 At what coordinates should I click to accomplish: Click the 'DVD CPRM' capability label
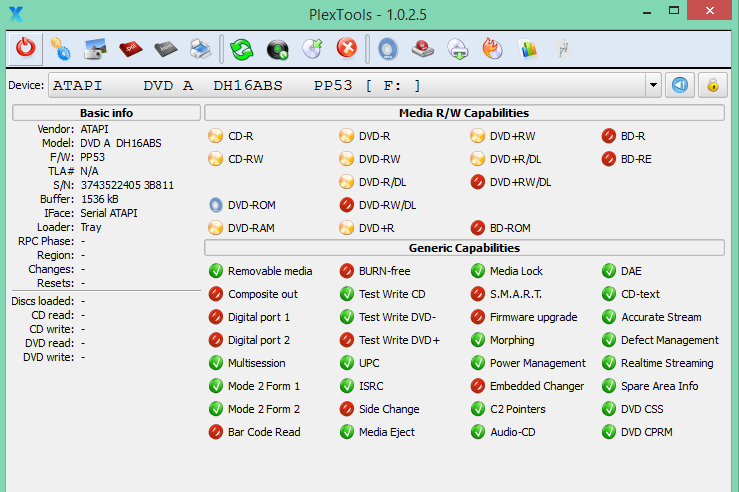pyautogui.click(x=647, y=433)
